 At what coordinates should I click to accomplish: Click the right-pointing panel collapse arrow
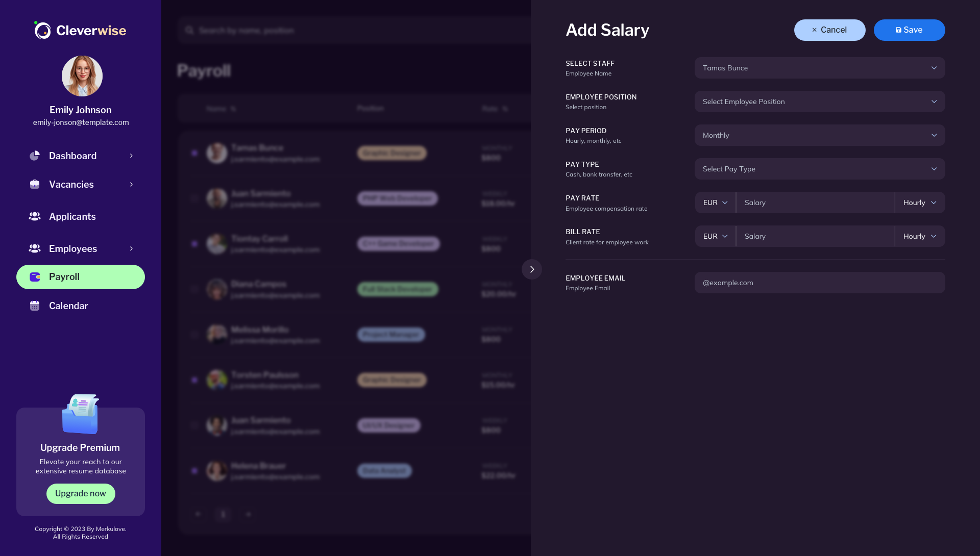(x=532, y=269)
